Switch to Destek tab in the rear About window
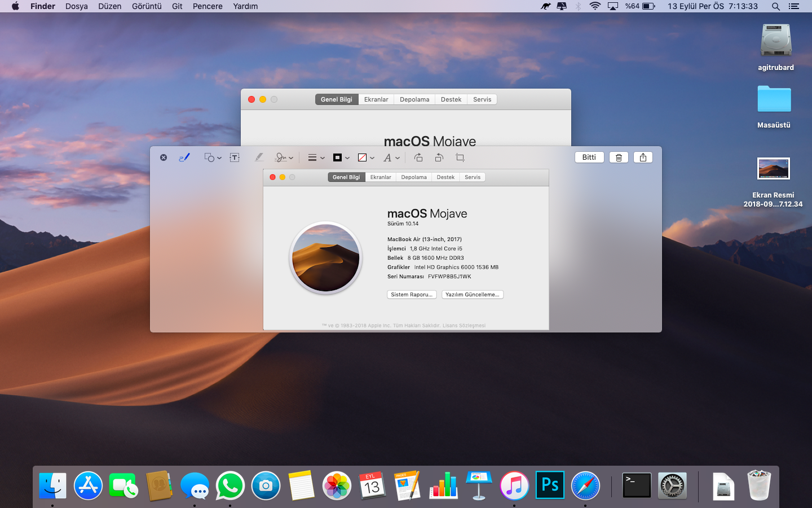Viewport: 812px width, 508px height. coord(451,99)
